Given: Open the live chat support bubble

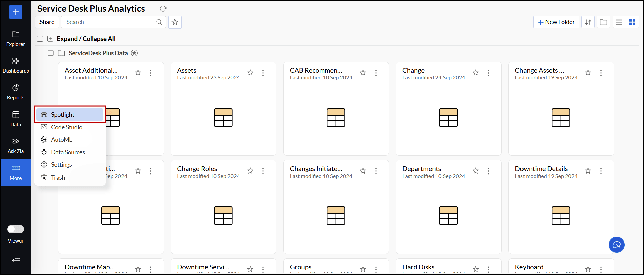Looking at the screenshot, I should pos(616,245).
